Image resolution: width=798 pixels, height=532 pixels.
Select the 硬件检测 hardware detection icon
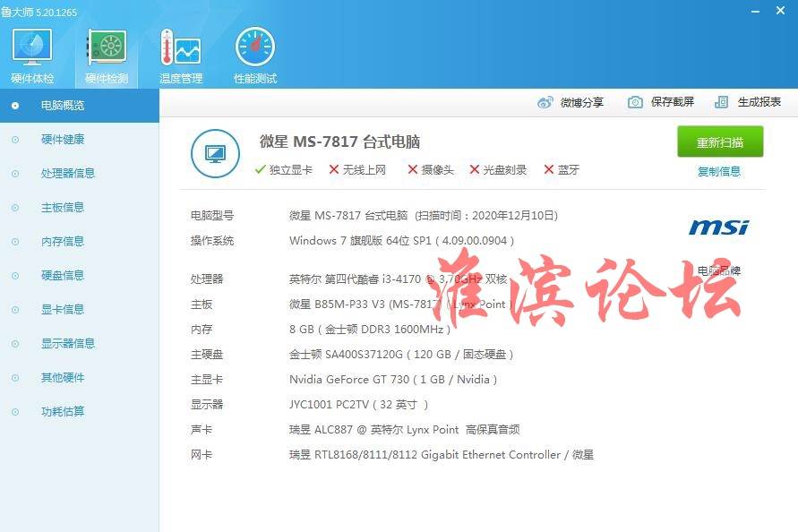coord(107,47)
